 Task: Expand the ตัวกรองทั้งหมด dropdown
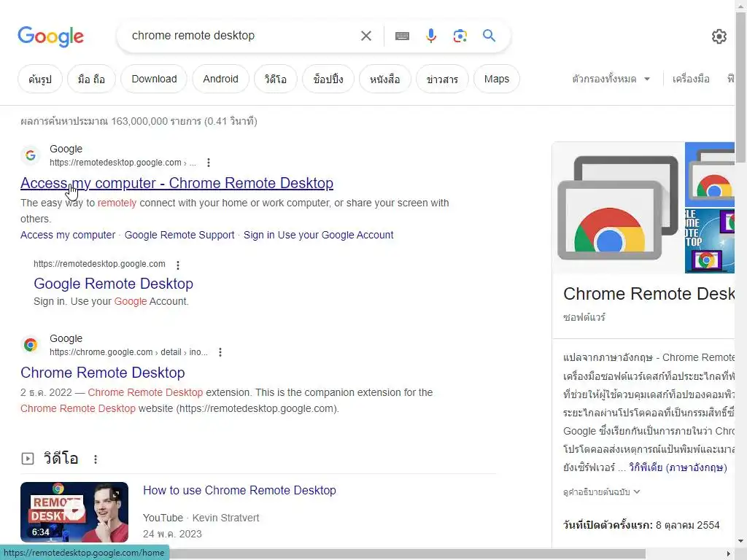(611, 79)
